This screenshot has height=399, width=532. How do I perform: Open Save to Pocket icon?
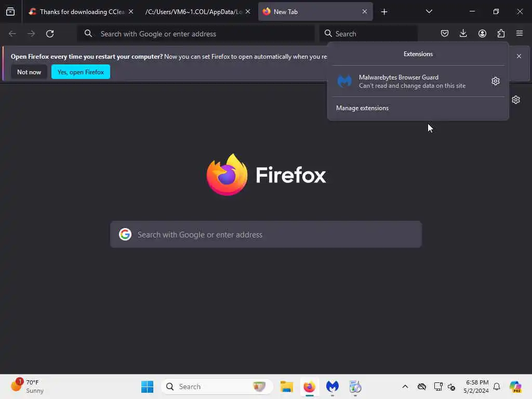tap(445, 33)
